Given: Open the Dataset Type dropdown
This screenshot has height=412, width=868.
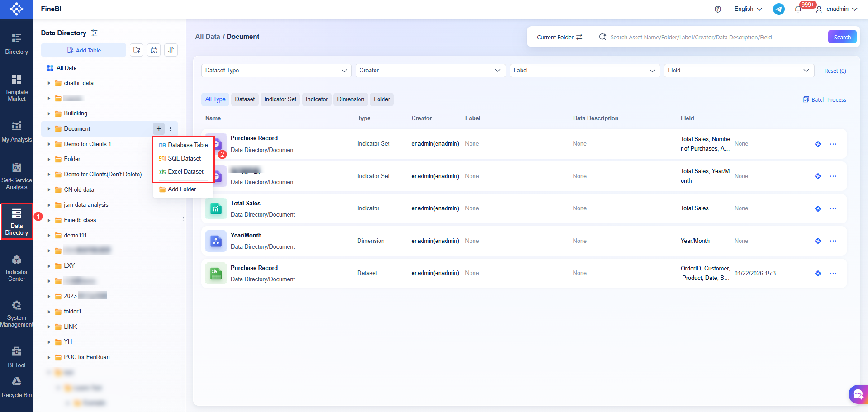Looking at the screenshot, I should pyautogui.click(x=276, y=71).
